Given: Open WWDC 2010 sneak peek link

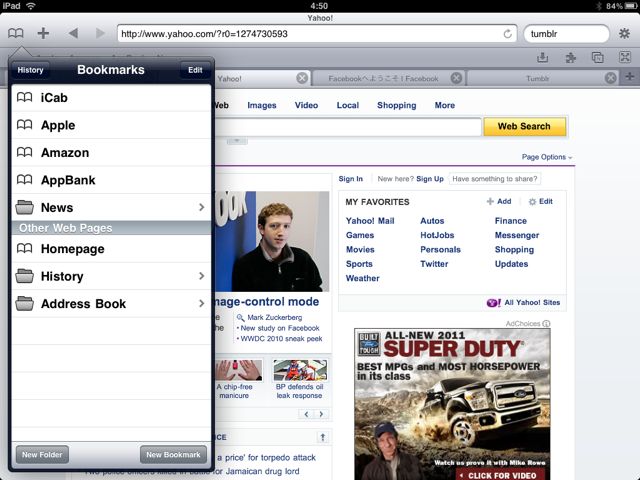Looking at the screenshot, I should click(281, 339).
